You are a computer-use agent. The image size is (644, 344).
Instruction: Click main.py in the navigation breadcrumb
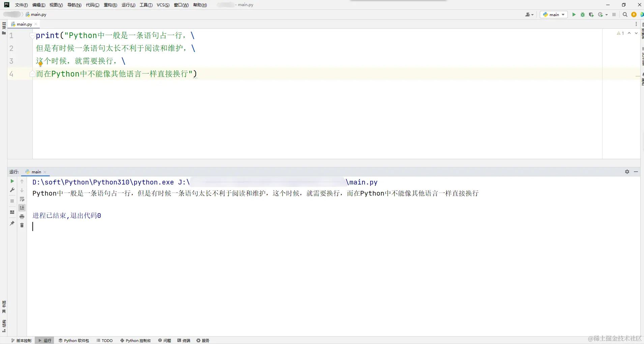coord(36,15)
